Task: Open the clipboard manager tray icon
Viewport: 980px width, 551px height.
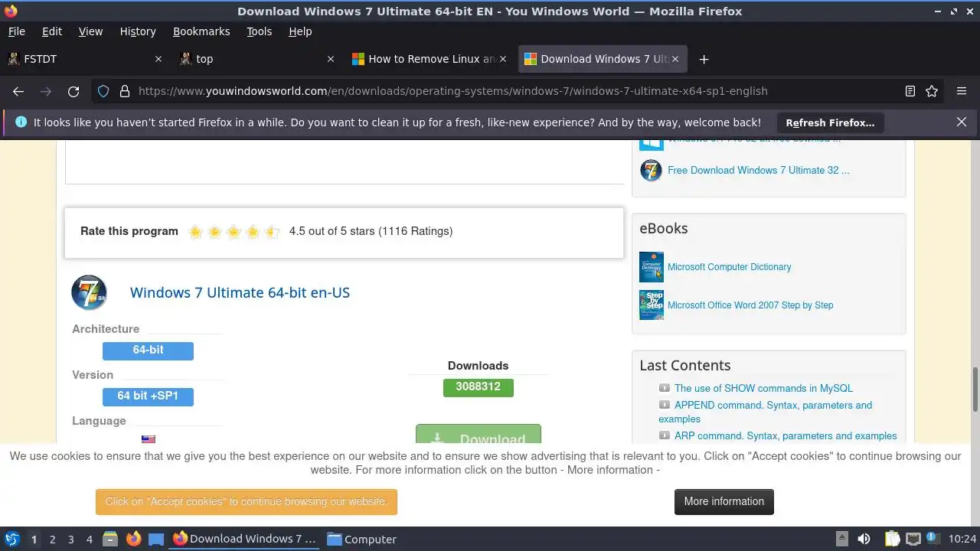Action: point(892,539)
